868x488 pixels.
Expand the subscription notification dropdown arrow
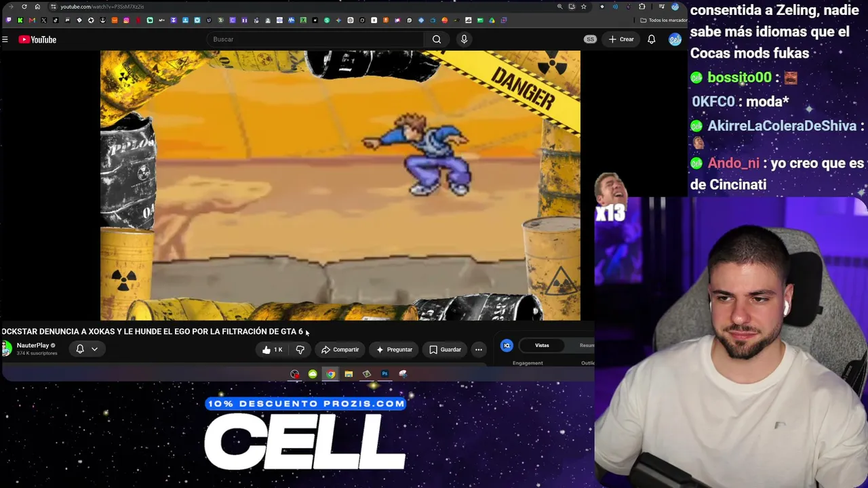point(95,349)
